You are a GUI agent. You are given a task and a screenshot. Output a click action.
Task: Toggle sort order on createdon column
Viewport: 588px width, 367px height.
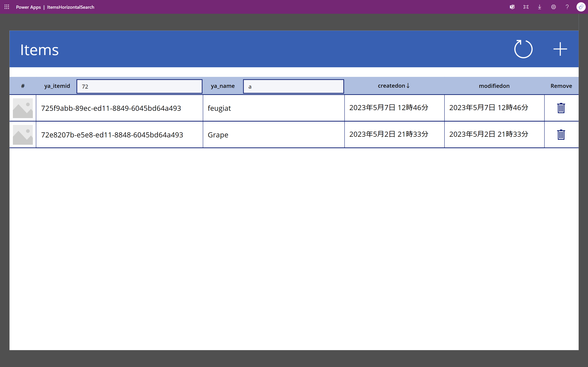pos(394,86)
